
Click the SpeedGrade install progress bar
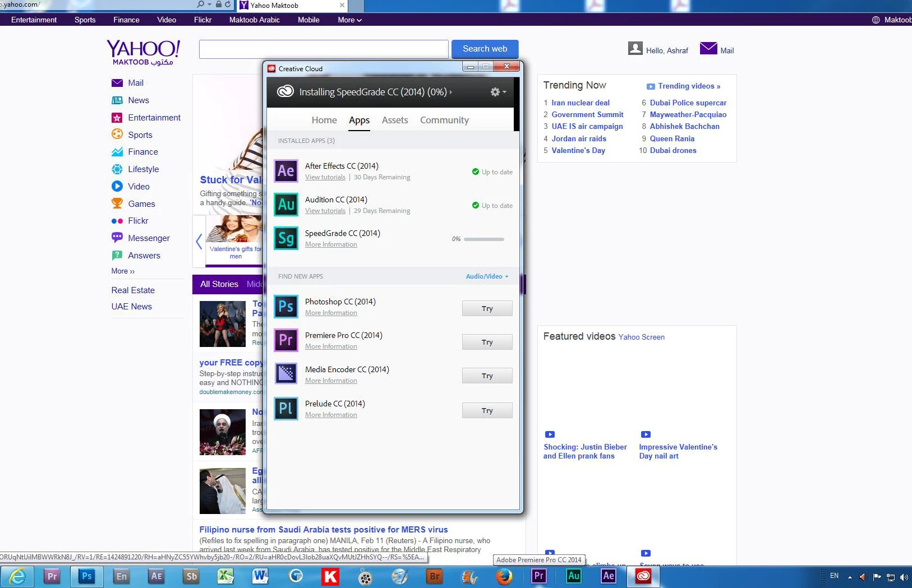pyautogui.click(x=483, y=239)
